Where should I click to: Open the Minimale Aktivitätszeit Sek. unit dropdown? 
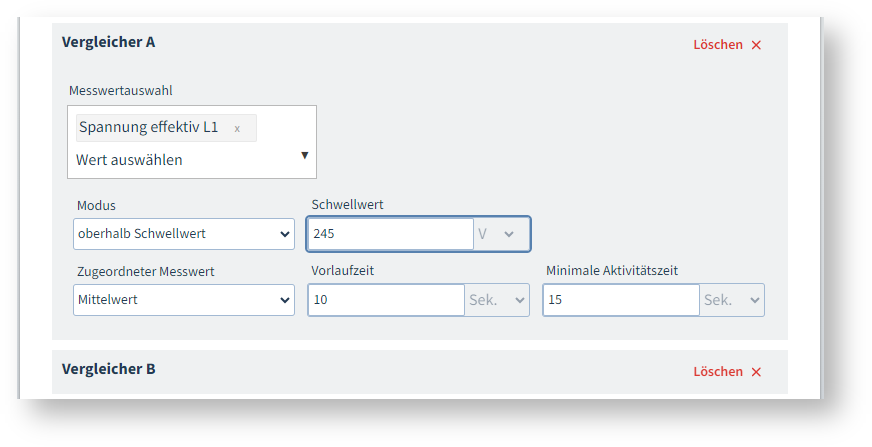732,300
